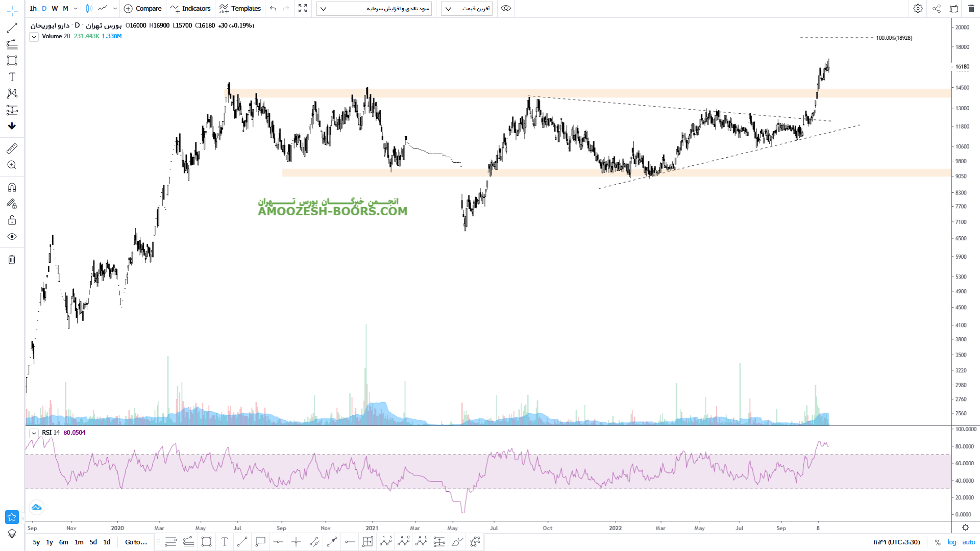Click the Compare button
This screenshot has height=551, width=980.
point(143,9)
